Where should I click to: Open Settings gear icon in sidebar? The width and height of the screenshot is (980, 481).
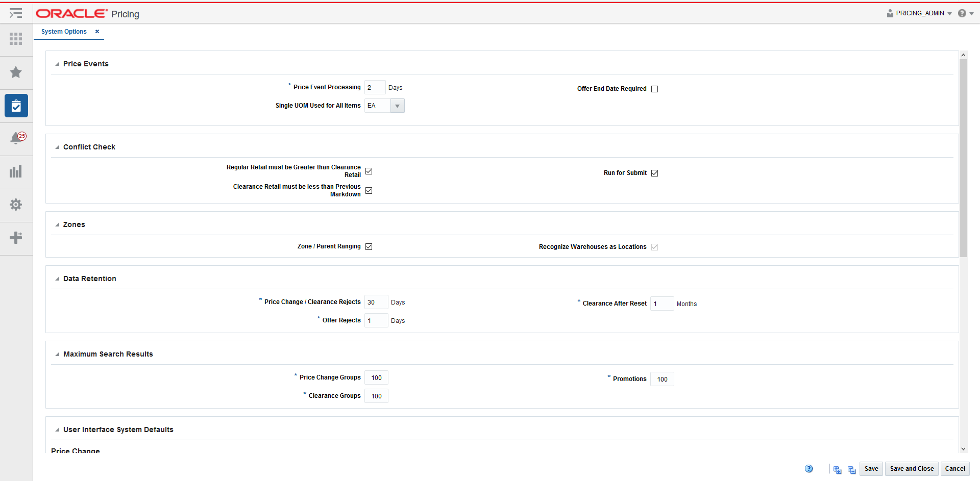coord(16,205)
